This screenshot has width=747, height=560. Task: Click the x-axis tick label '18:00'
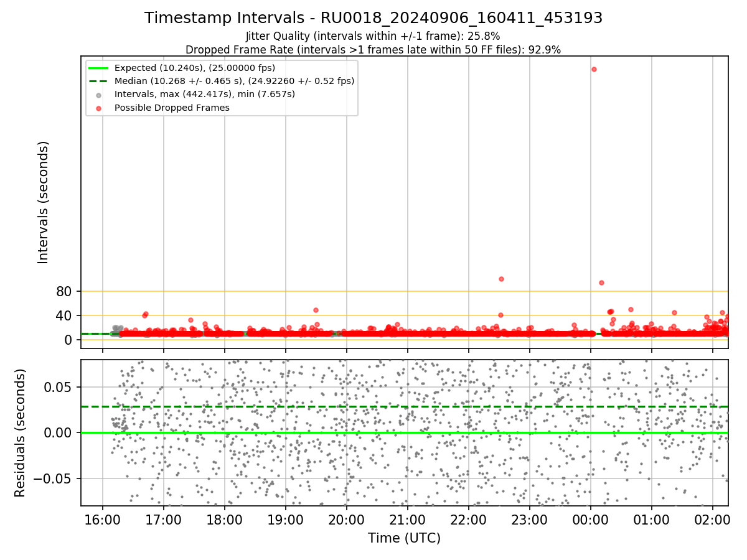(x=225, y=518)
